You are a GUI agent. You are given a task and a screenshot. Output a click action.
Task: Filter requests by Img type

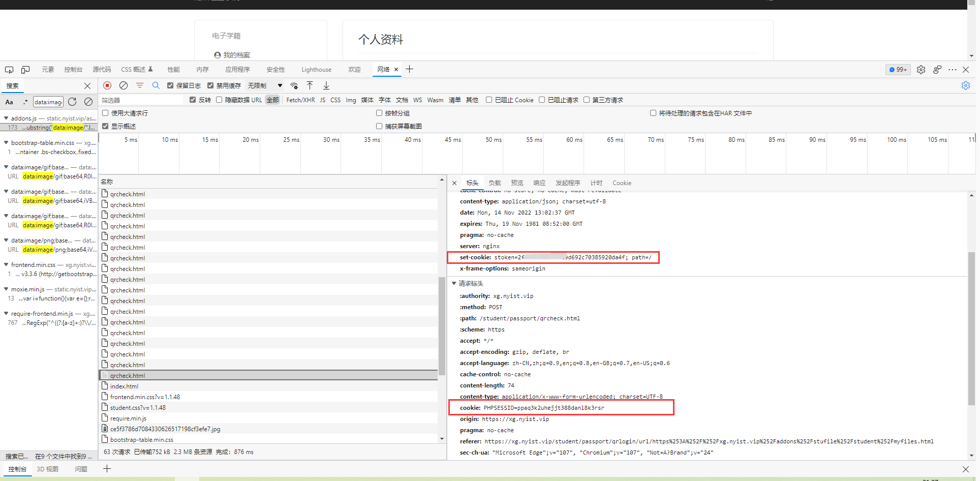351,100
